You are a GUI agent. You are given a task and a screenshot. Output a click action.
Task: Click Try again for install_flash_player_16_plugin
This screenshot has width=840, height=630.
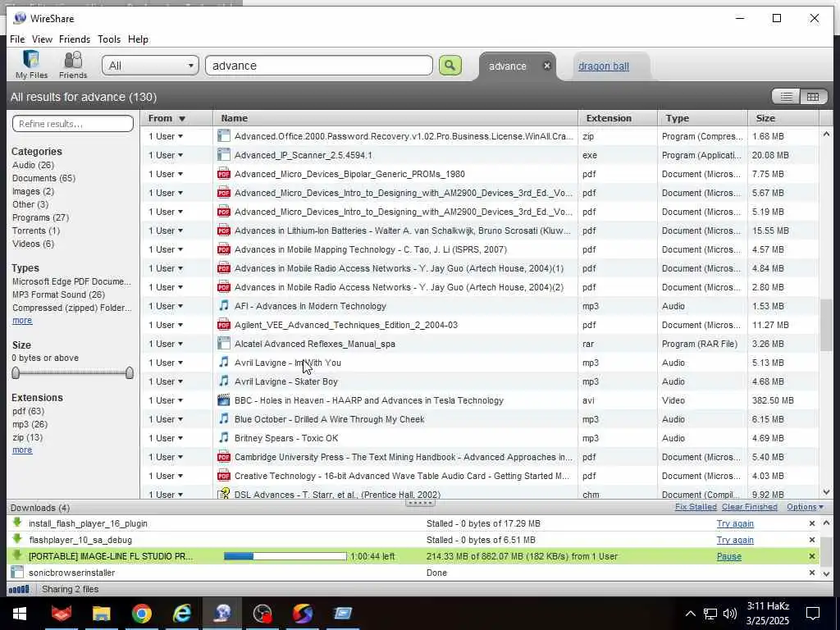click(735, 523)
